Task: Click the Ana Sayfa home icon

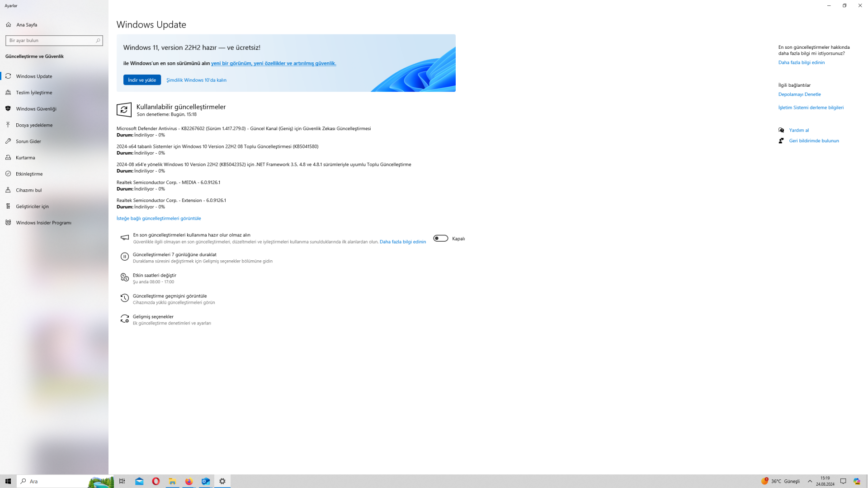Action: tap(9, 25)
